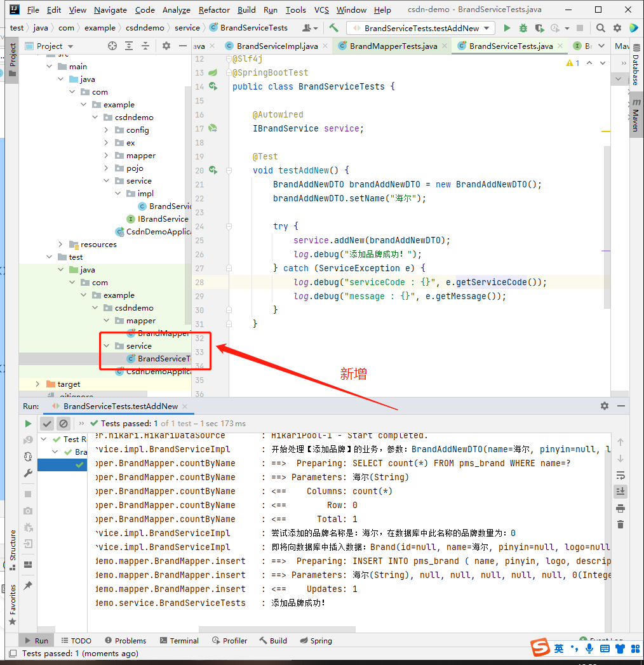Open IDE settings gear in toolbar
The width and height of the screenshot is (644, 665).
pos(617,28)
